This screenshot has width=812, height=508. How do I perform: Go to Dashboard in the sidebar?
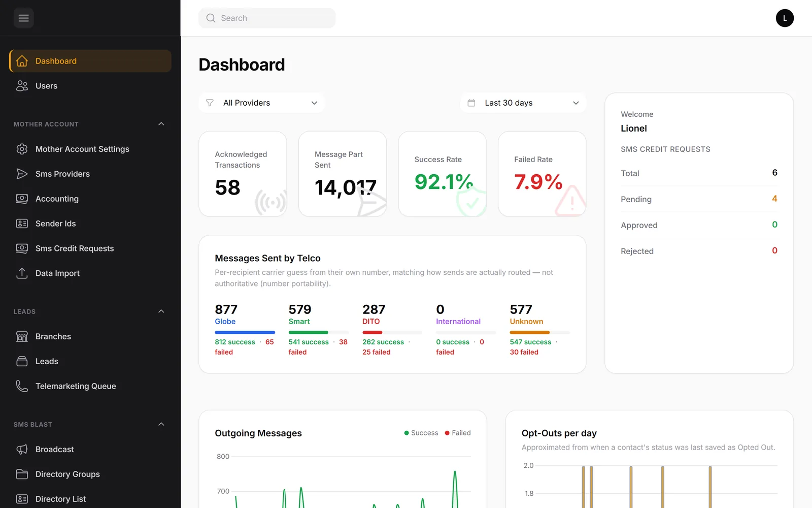[90, 61]
